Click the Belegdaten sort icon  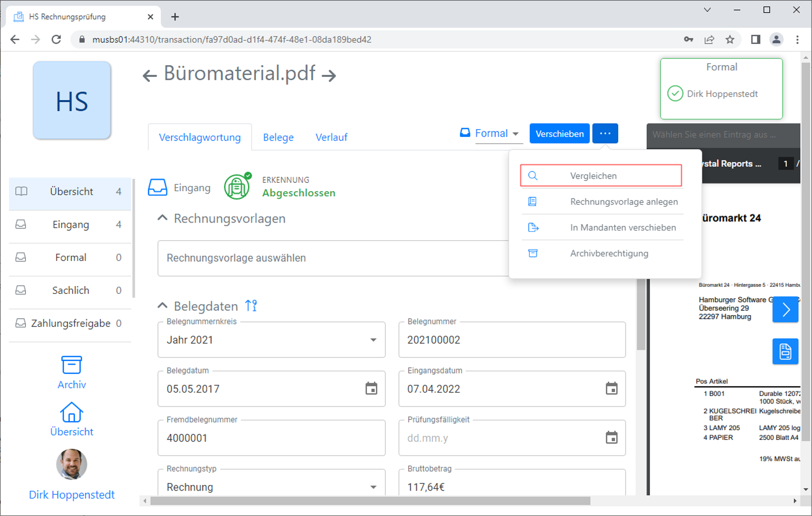(251, 306)
